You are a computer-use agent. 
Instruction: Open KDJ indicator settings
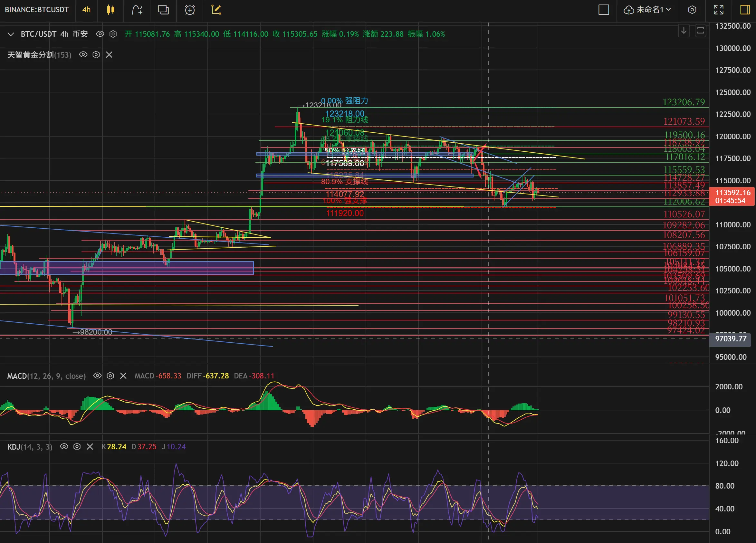pyautogui.click(x=77, y=446)
